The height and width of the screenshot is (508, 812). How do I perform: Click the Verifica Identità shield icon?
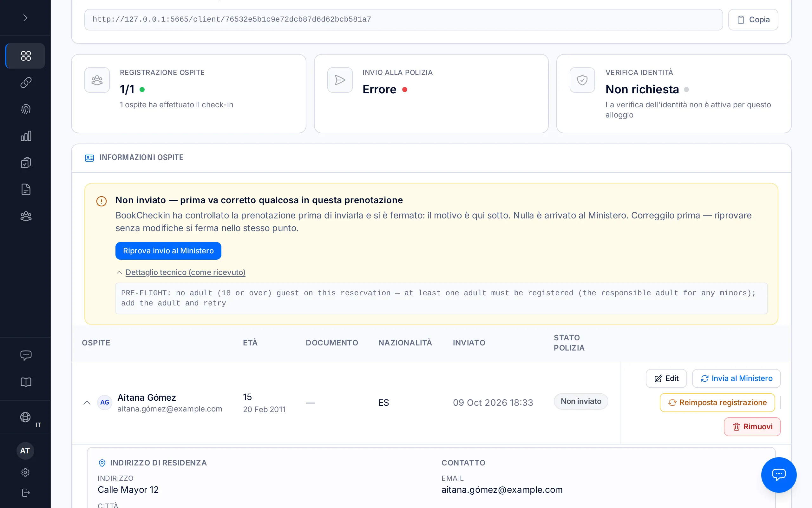pyautogui.click(x=582, y=80)
